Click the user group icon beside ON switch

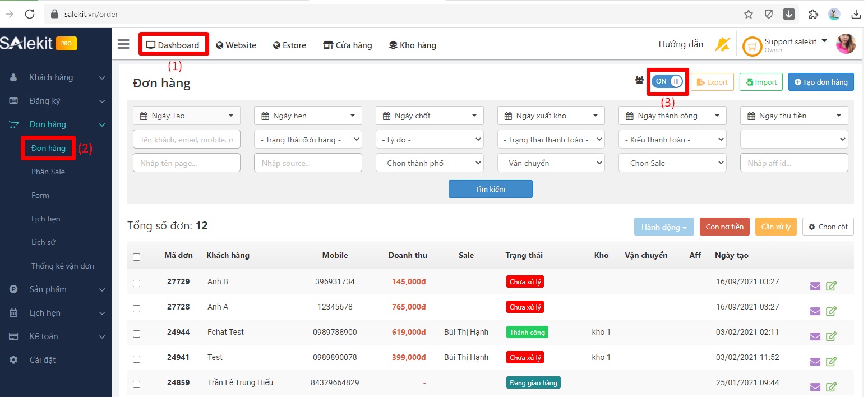point(639,81)
